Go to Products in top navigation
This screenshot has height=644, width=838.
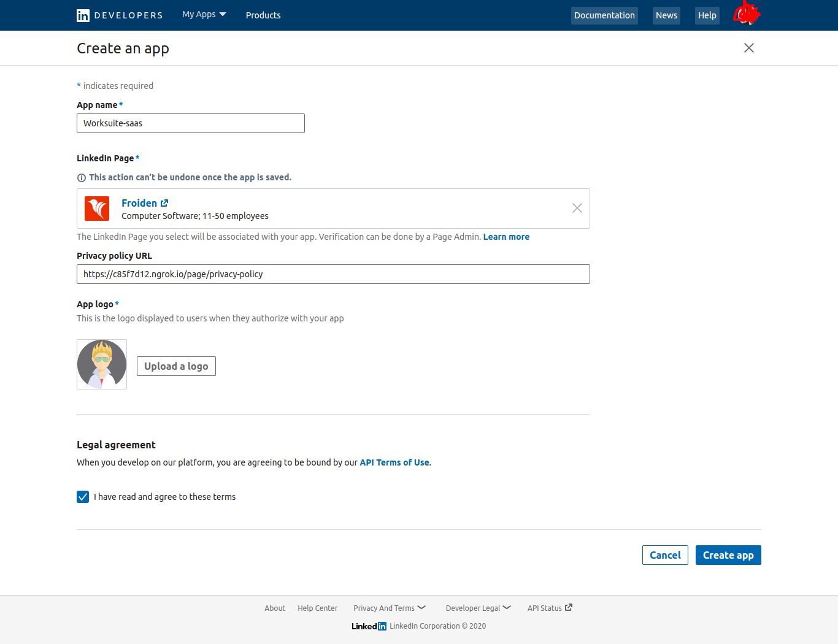click(263, 15)
